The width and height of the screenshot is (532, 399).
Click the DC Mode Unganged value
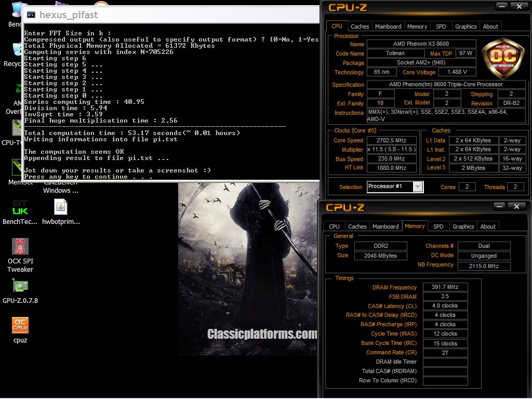pyautogui.click(x=484, y=256)
